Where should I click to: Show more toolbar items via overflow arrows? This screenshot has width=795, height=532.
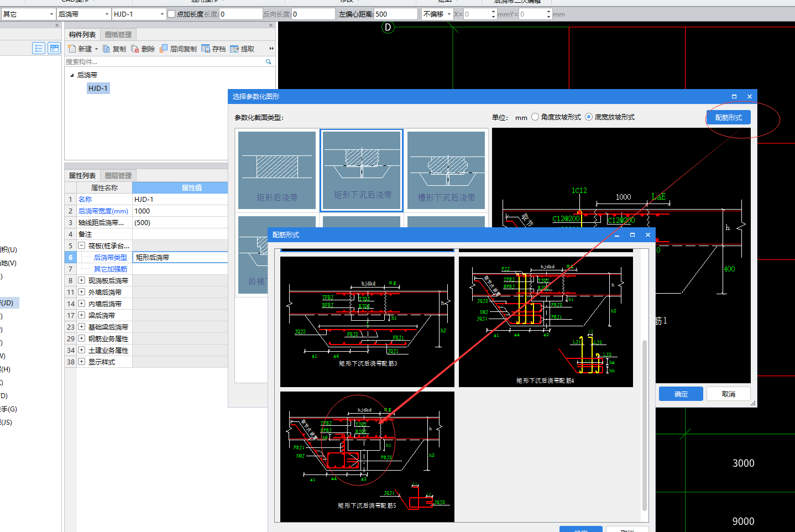tap(271, 49)
